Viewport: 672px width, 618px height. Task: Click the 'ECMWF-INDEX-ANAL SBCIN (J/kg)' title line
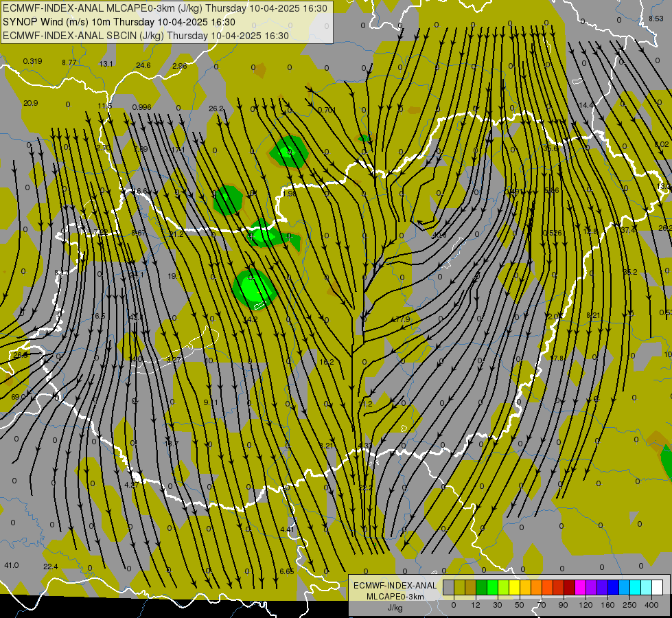[84, 36]
